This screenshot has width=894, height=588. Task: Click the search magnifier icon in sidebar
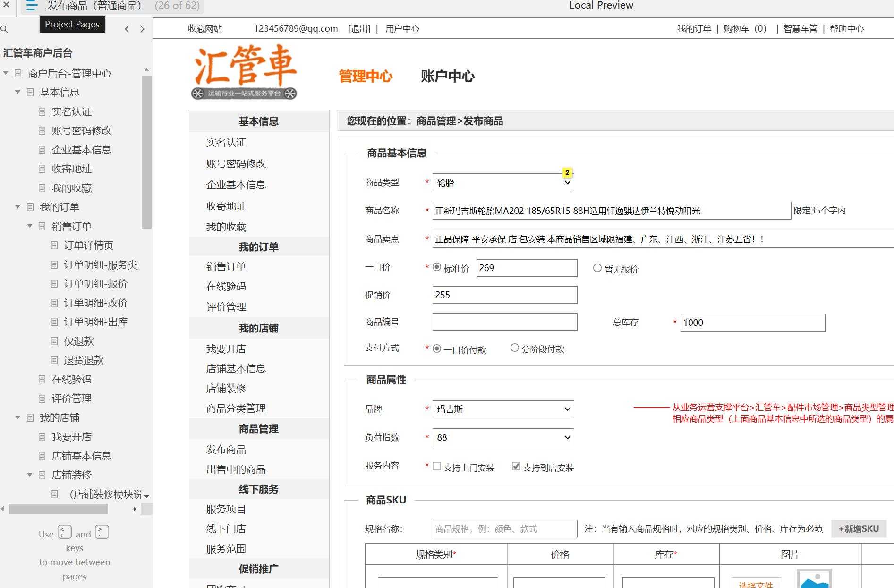(x=4, y=29)
